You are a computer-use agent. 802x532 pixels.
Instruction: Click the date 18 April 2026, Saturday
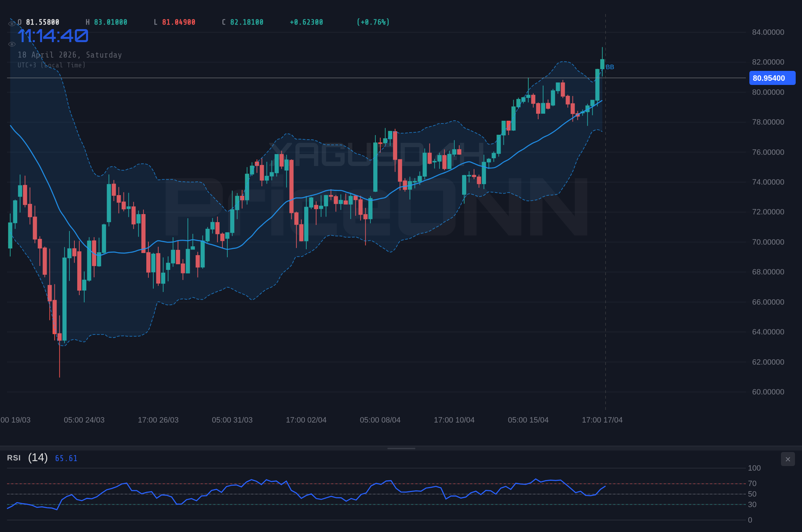click(x=70, y=55)
